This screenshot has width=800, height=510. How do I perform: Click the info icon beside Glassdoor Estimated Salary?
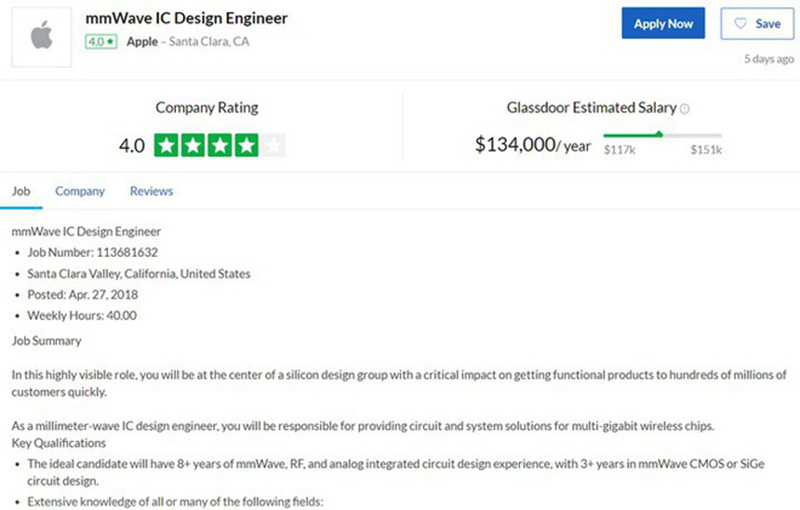pyautogui.click(x=685, y=108)
